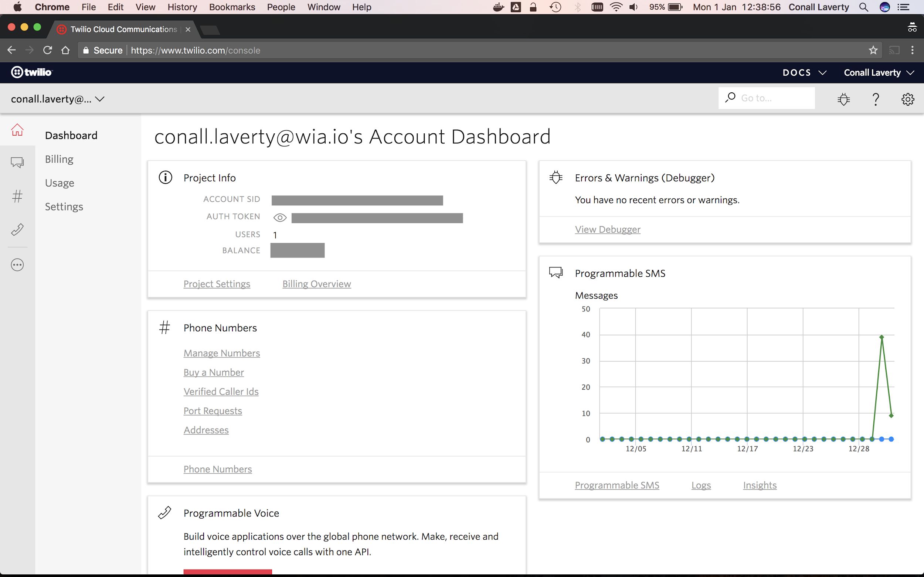Image resolution: width=924 pixels, height=577 pixels.
Task: Open the Manage Numbers link
Action: coord(222,353)
